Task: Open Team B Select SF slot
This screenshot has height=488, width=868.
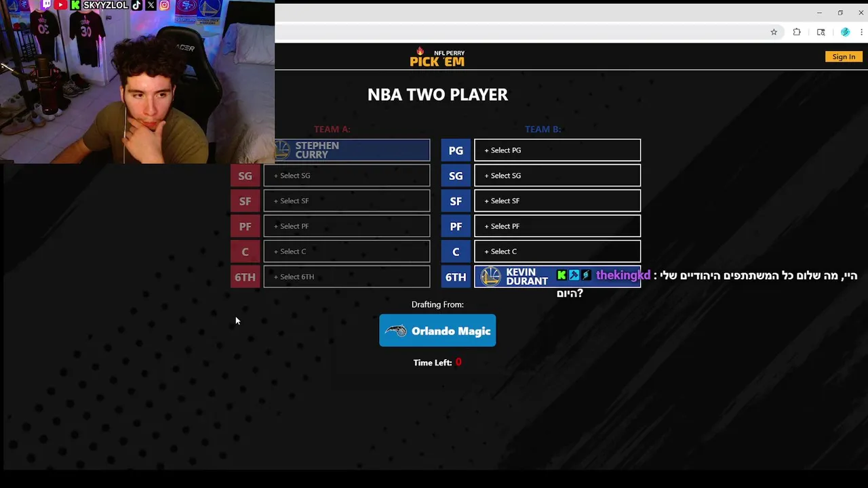Action: pos(557,201)
